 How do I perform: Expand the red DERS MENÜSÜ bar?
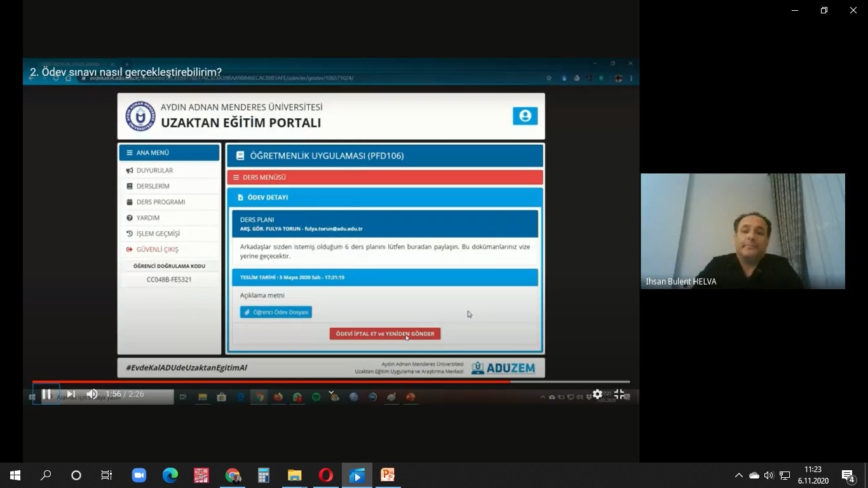pos(385,177)
